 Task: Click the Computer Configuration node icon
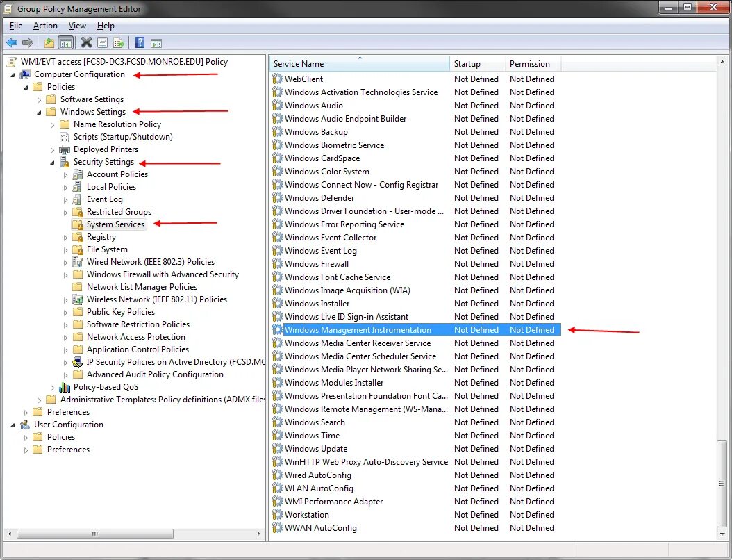25,74
